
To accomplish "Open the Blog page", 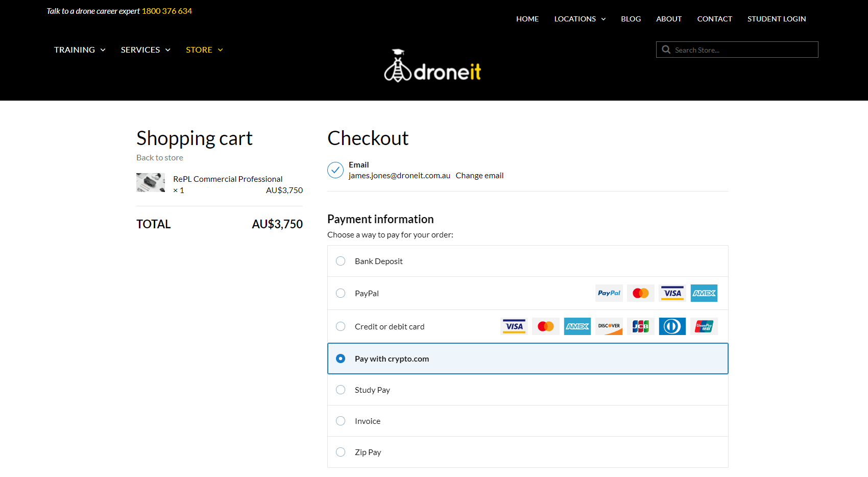I will 631,19.
